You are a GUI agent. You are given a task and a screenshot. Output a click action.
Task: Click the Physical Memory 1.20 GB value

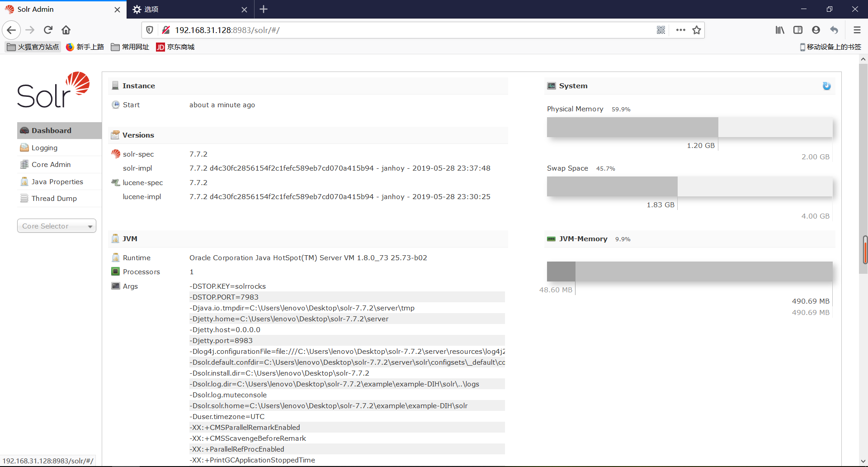(x=701, y=145)
